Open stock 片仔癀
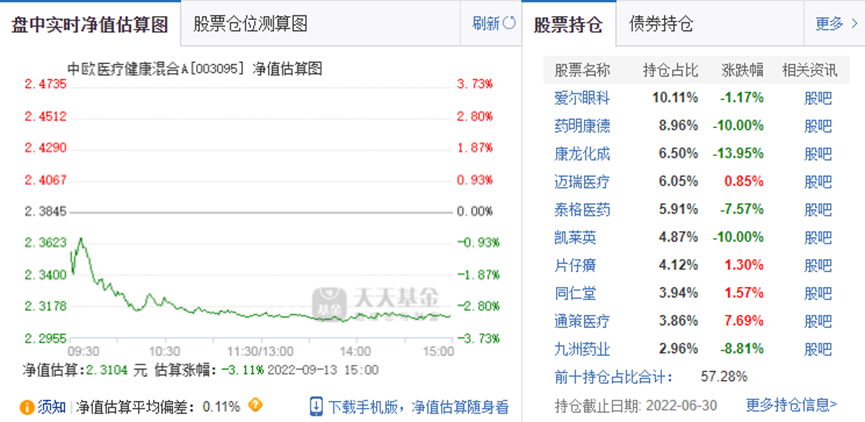 click(575, 265)
